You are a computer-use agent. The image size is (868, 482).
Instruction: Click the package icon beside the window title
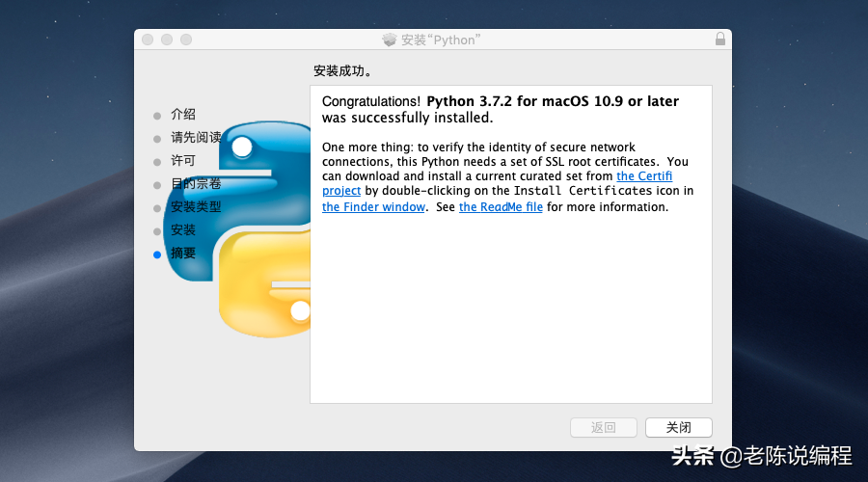[390, 40]
